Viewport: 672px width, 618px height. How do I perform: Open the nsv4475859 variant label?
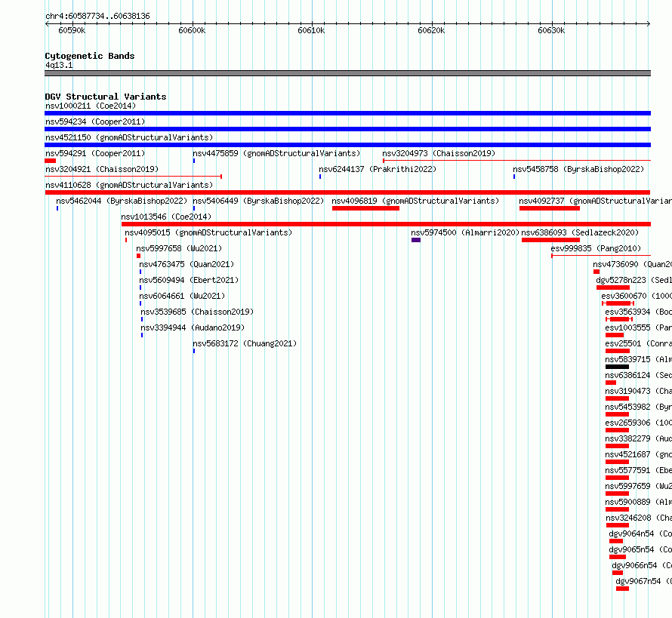tap(276, 153)
